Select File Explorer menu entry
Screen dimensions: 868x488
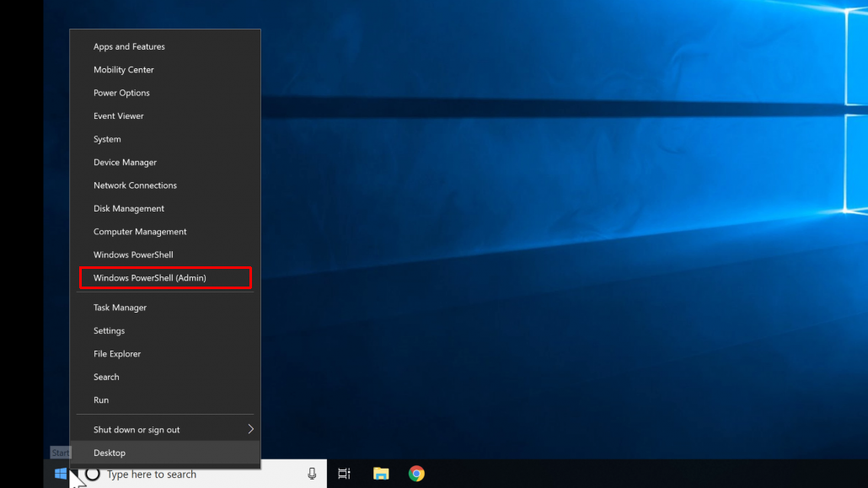tap(165, 354)
